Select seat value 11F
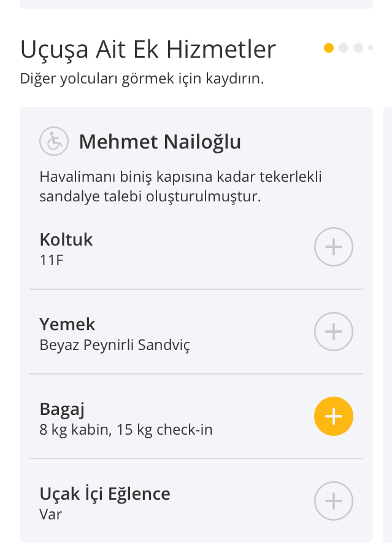 (52, 260)
